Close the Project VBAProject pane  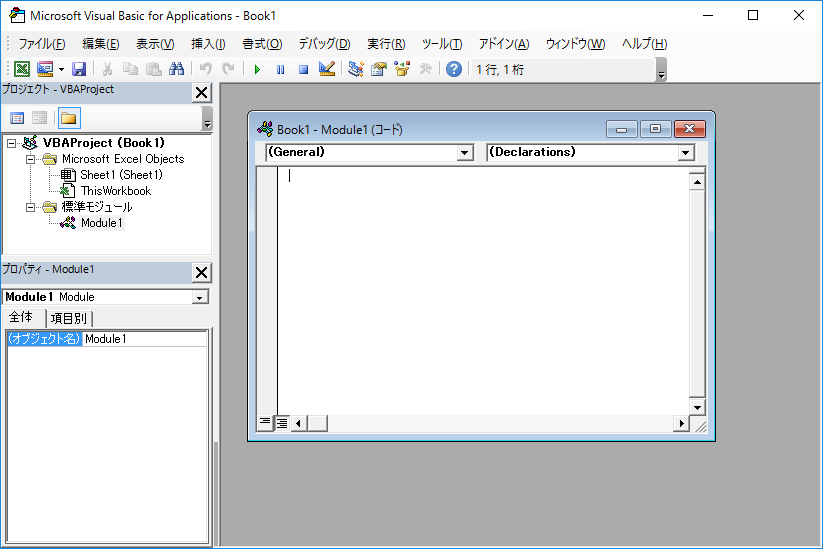[x=202, y=93]
